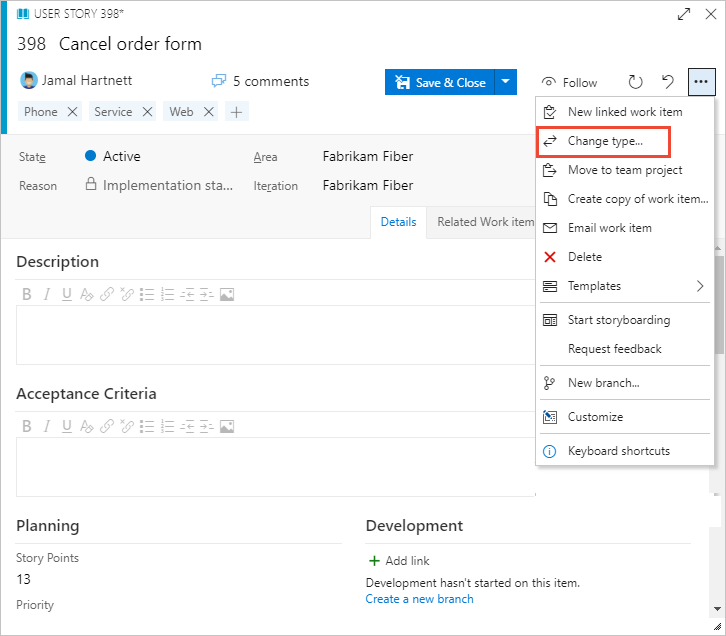Insert image in Description toolbar
The height and width of the screenshot is (636, 726).
(227, 294)
